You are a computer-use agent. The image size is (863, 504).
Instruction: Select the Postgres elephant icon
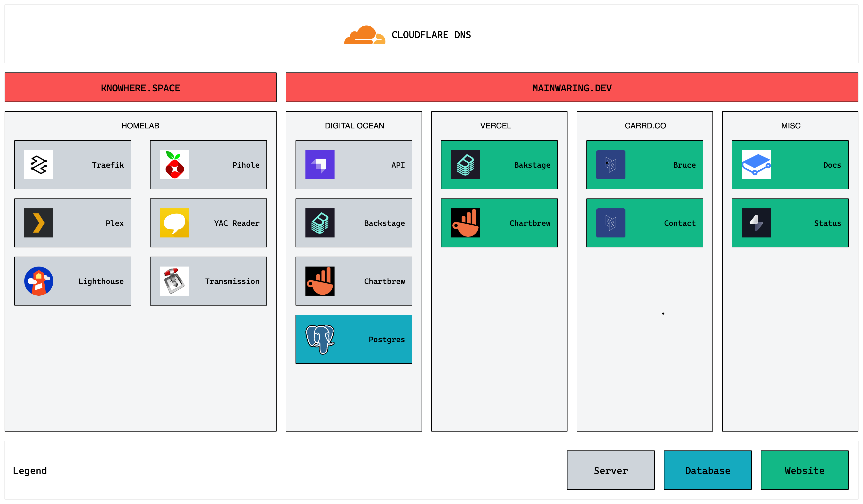320,339
